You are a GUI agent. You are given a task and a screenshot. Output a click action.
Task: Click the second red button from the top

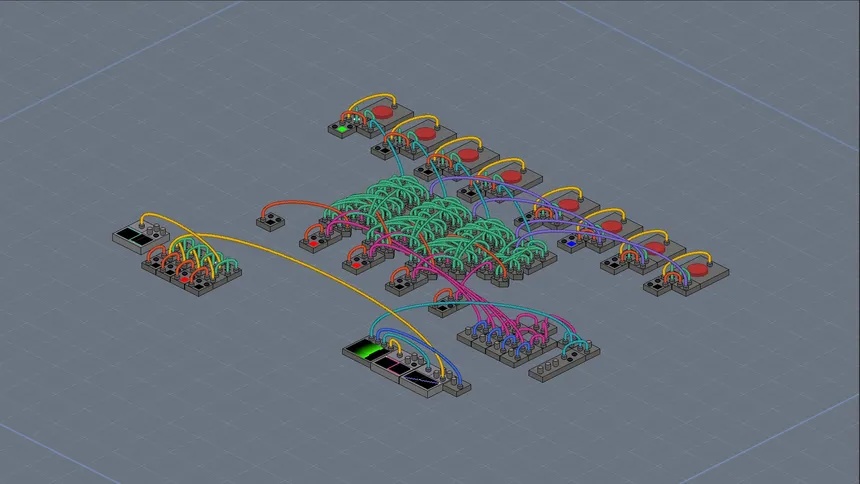tap(426, 133)
